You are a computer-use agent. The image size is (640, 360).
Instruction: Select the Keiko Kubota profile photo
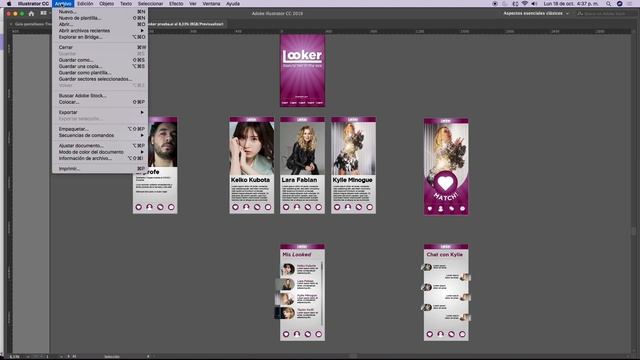pos(251,149)
